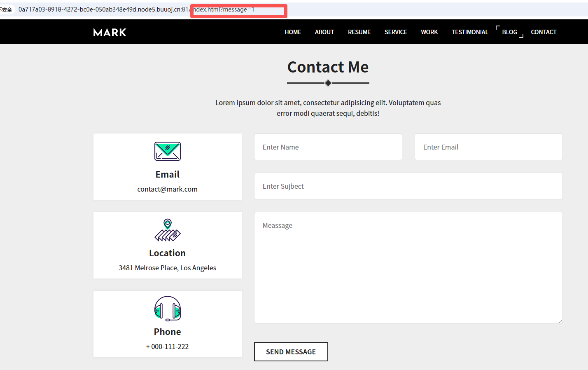Image resolution: width=588 pixels, height=370 pixels.
Task: Select the BLOG navigation item
Action: click(510, 32)
